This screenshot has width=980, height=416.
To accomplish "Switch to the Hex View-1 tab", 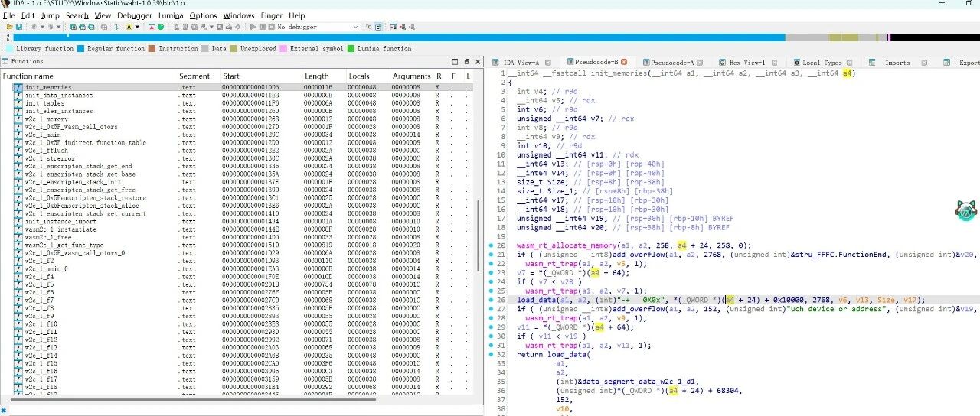I will coord(746,63).
